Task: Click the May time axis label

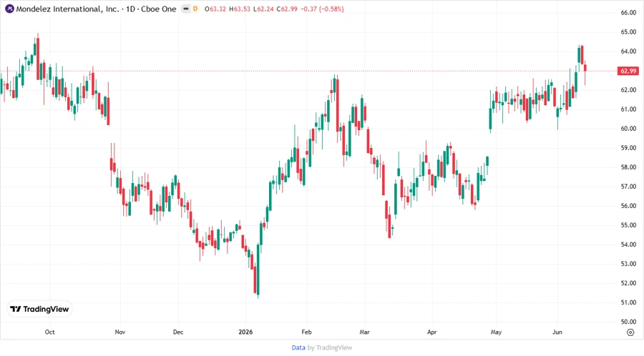Action: 496,332
